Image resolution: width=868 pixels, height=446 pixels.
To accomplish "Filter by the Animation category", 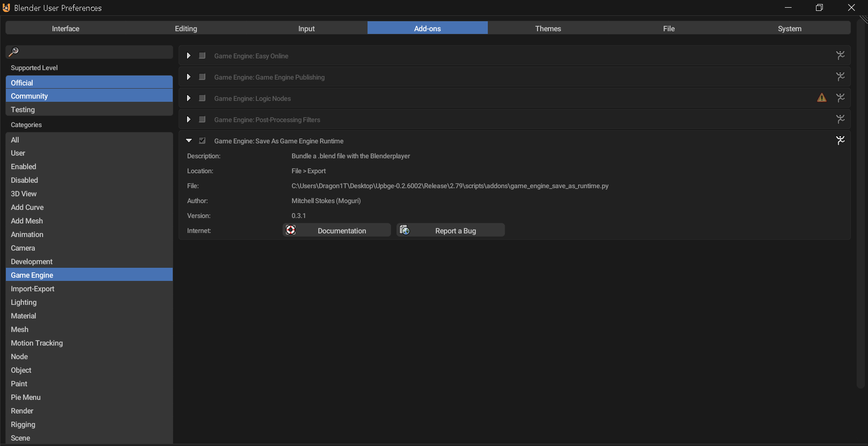I will pyautogui.click(x=89, y=234).
